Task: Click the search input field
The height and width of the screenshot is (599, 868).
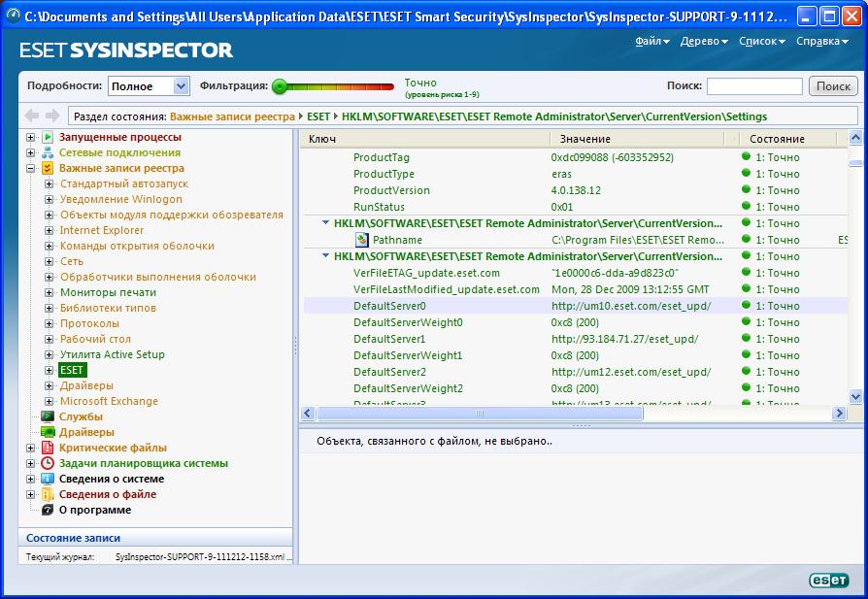Action: pos(754,86)
